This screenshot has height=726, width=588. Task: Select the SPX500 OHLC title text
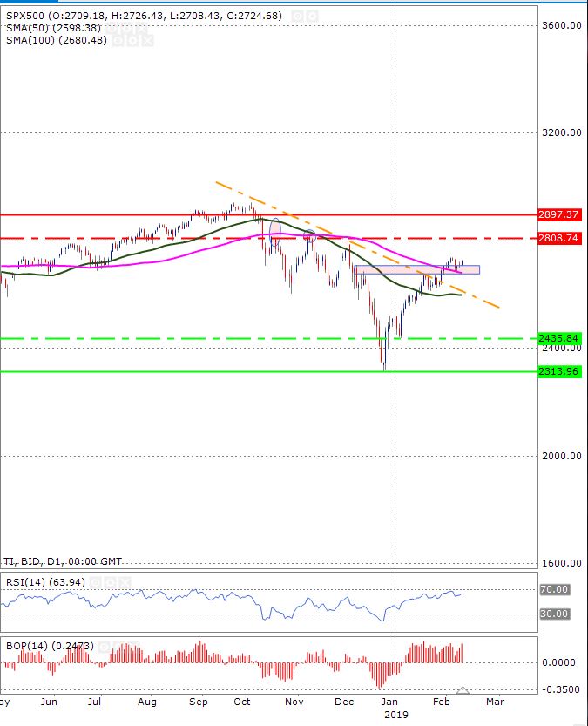[144, 16]
